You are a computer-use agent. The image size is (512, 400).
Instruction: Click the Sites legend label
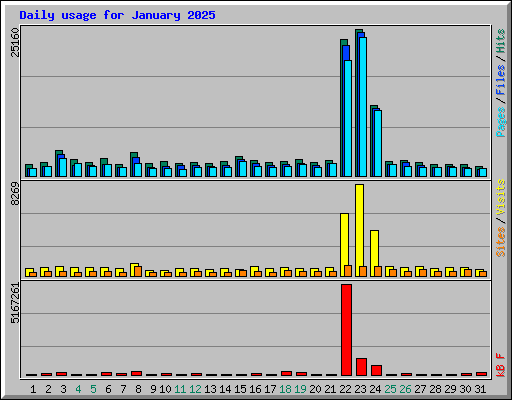501,242
